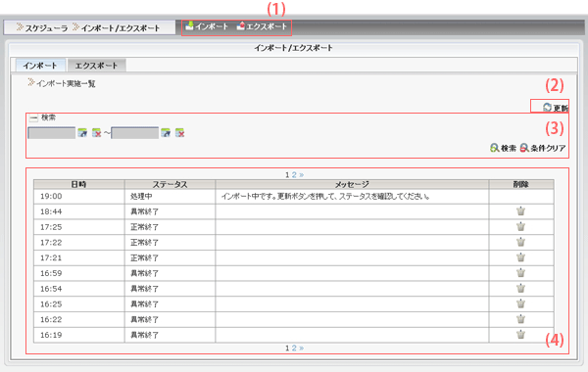Delete the 16:54 import record
Viewport: 588px width, 372px height.
(521, 289)
